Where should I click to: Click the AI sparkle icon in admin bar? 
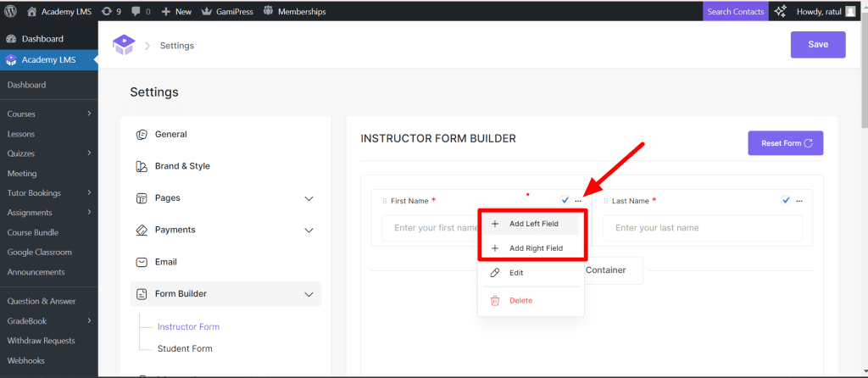(780, 11)
